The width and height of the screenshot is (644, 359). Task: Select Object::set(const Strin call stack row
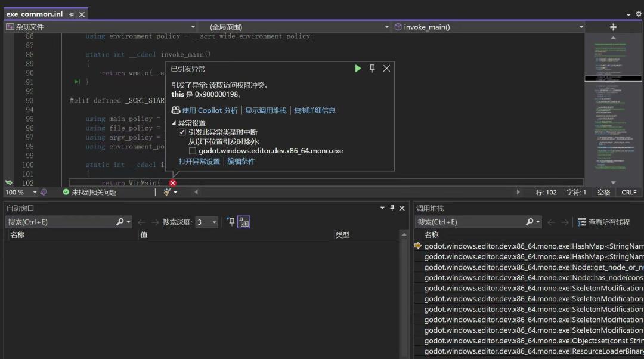pos(534,341)
